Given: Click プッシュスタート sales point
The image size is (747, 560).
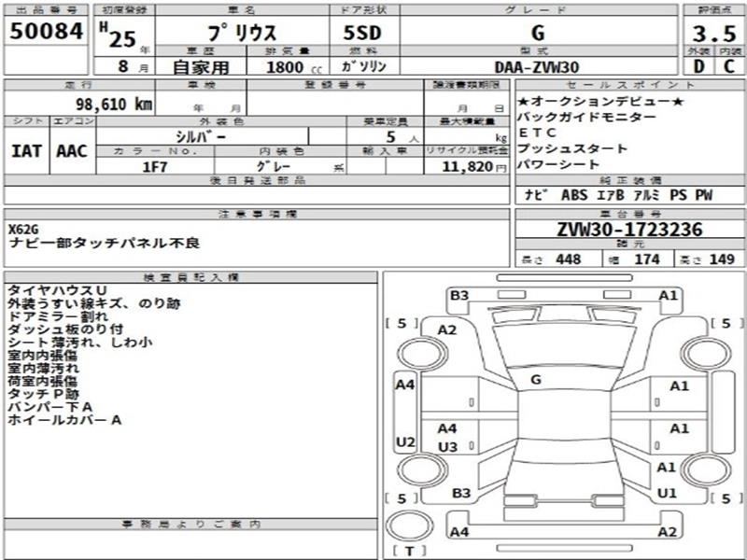Looking at the screenshot, I should pyautogui.click(x=572, y=148).
